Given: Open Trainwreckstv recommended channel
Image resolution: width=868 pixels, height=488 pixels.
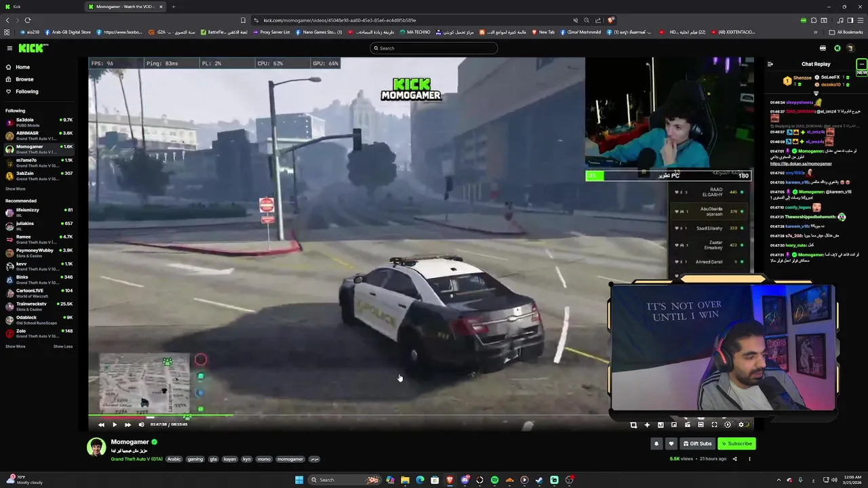Looking at the screenshot, I should coord(39,306).
